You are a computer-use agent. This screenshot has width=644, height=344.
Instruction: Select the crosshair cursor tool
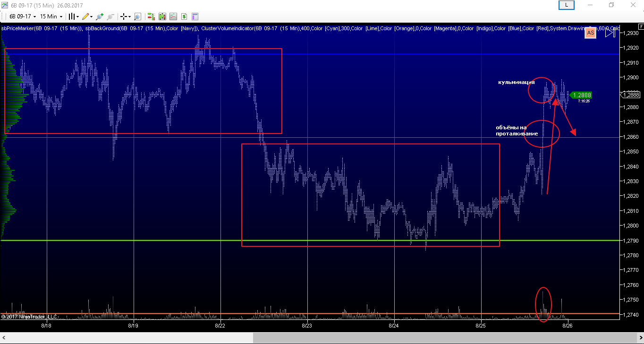click(x=124, y=17)
